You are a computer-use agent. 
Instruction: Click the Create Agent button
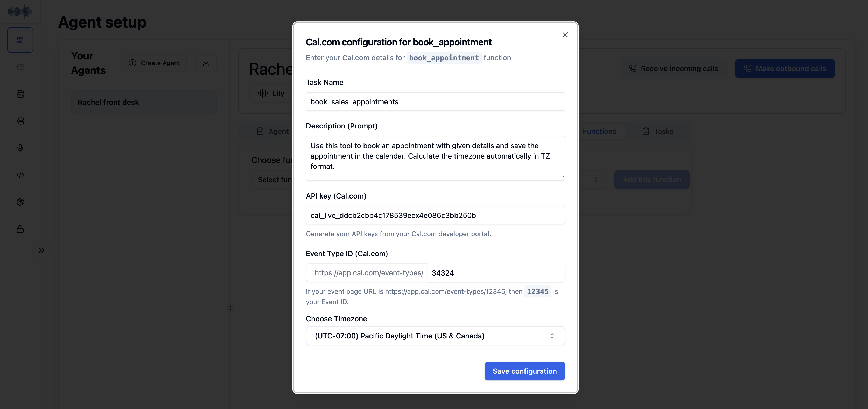(x=155, y=63)
